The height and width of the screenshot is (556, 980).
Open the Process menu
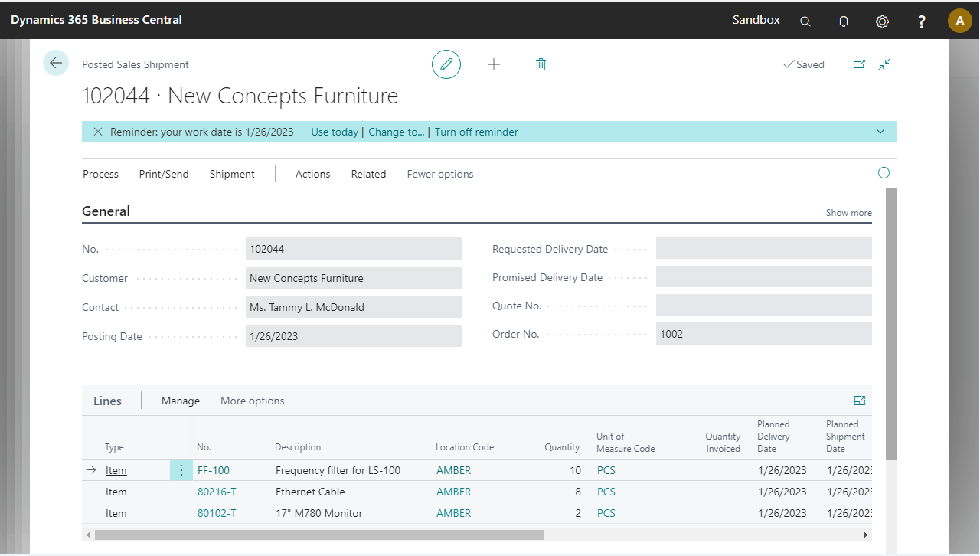(x=100, y=174)
